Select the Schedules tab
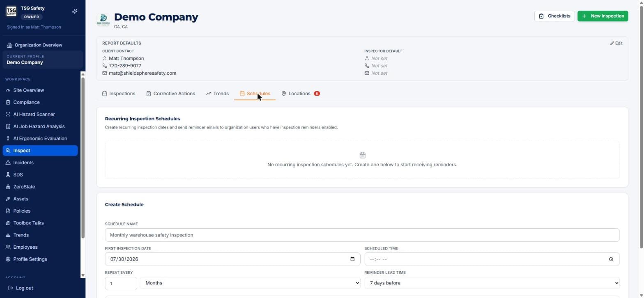644x298 pixels. [x=255, y=94]
